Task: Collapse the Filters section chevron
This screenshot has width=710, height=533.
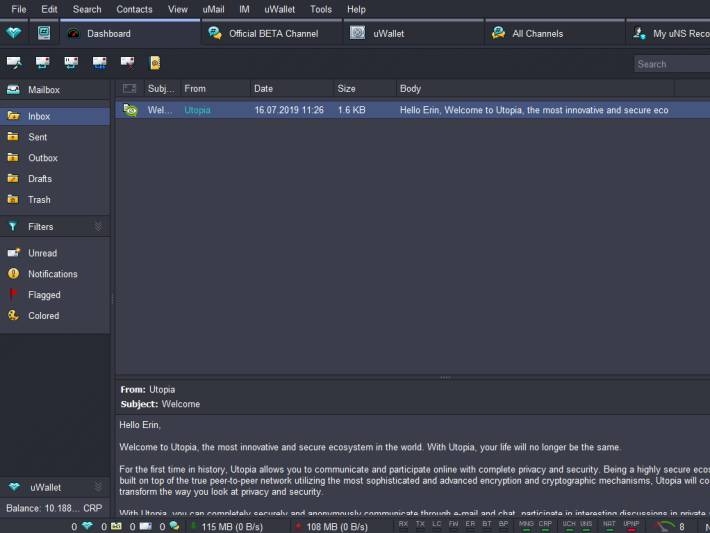Action: coord(98,226)
